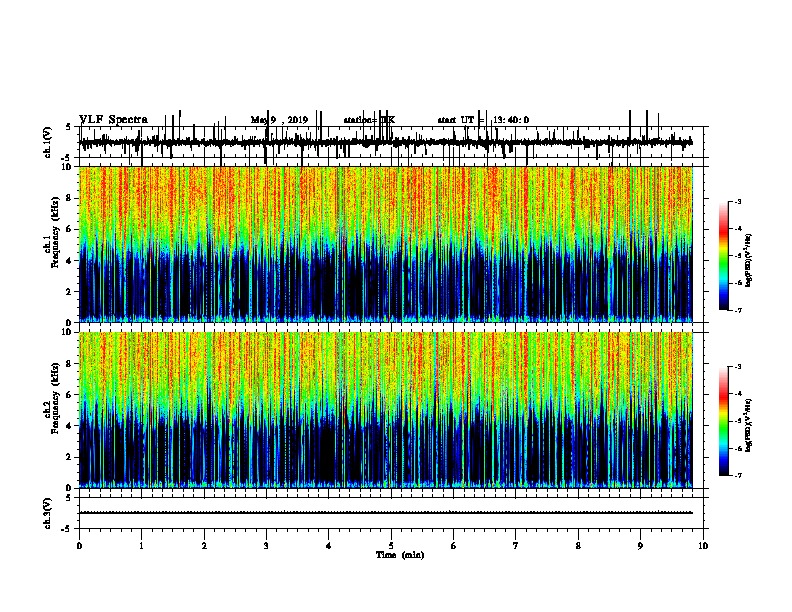Viewport: 792px width, 612px height.
Task: Click the "-7" label on the ch.2 colorbar
Action: [x=738, y=476]
